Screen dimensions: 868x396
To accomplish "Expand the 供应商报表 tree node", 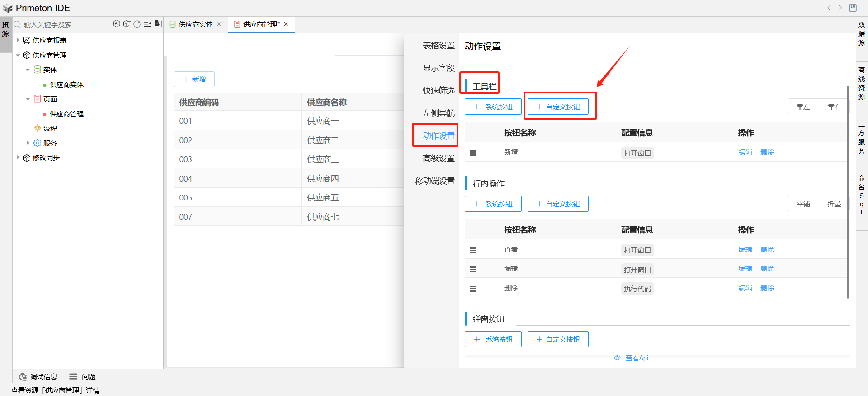I will coord(18,40).
